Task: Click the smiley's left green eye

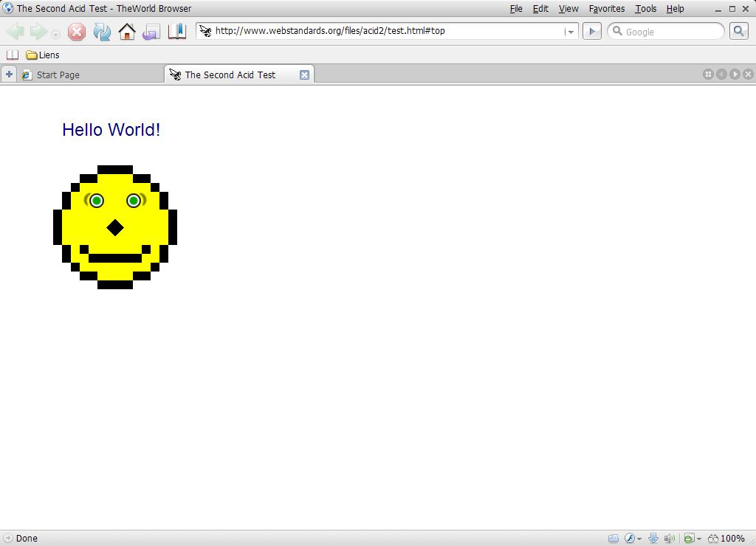Action: (x=97, y=201)
